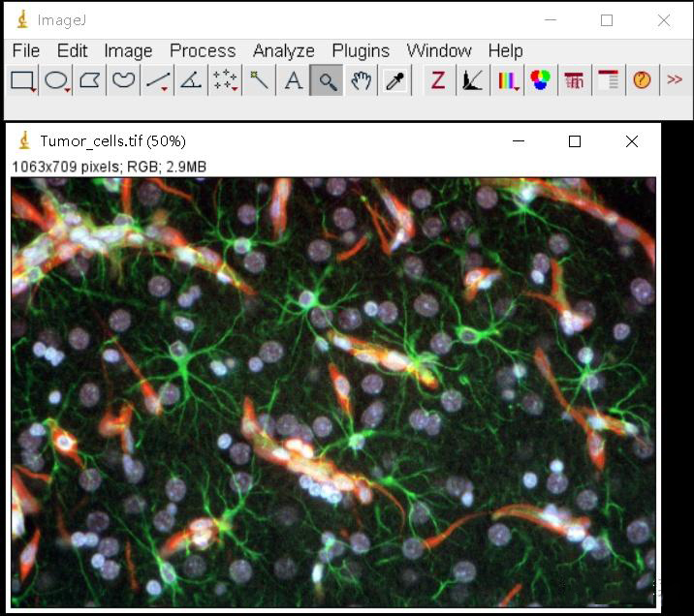Click inside the Tumor_cells.tif image canvas
The image size is (694, 616).
[x=332, y=392]
